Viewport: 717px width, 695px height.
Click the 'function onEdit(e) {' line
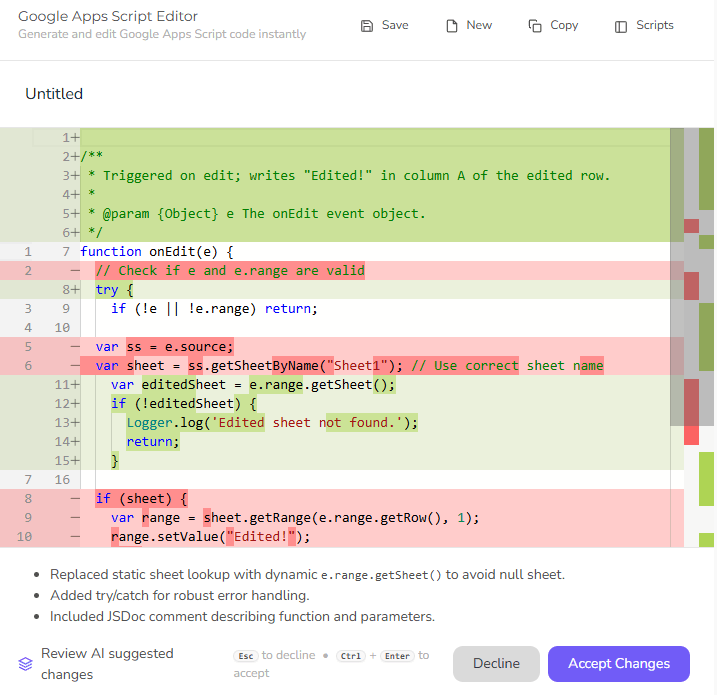tap(157, 251)
